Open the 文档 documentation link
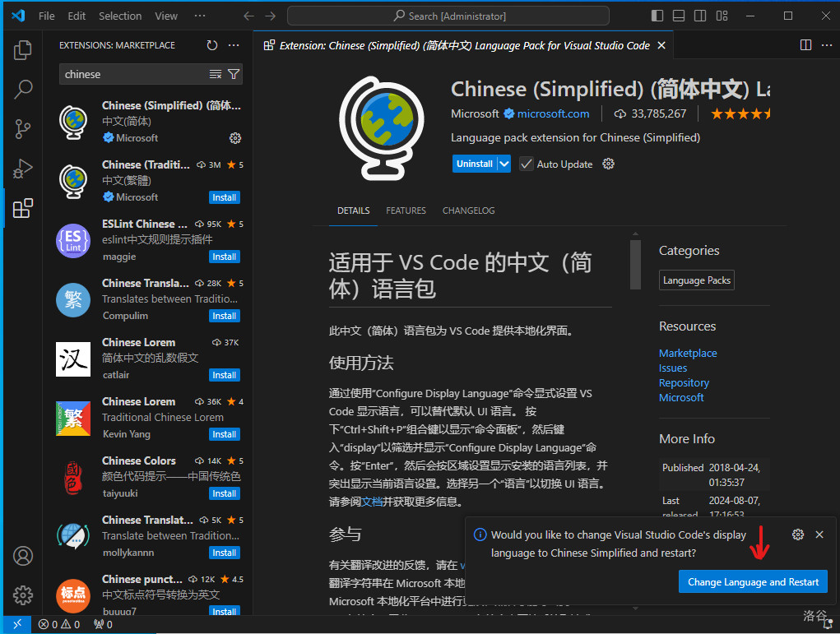Image resolution: width=840 pixels, height=634 pixels. (372, 502)
